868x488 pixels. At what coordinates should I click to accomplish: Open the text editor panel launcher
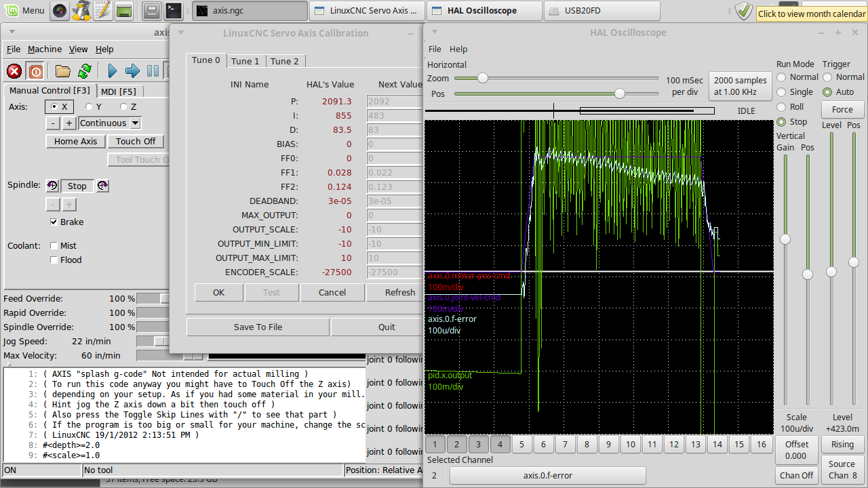click(102, 11)
